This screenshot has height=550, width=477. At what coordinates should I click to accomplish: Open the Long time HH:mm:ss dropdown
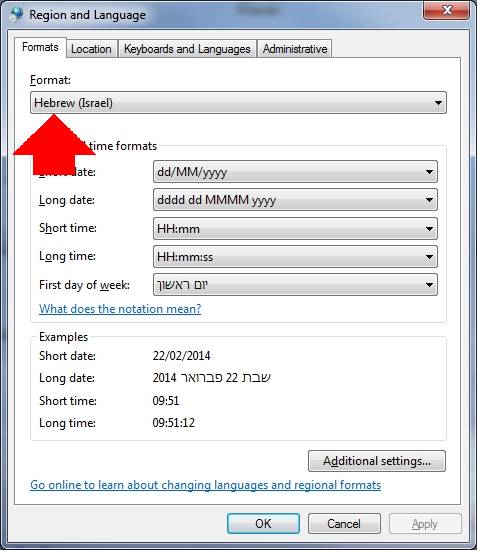tap(295, 257)
